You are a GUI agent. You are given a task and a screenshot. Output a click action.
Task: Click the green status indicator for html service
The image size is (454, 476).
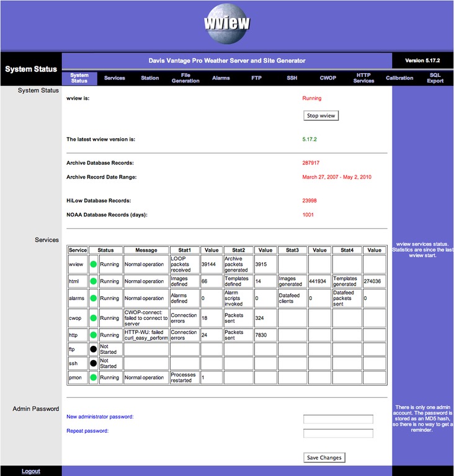pyautogui.click(x=93, y=281)
